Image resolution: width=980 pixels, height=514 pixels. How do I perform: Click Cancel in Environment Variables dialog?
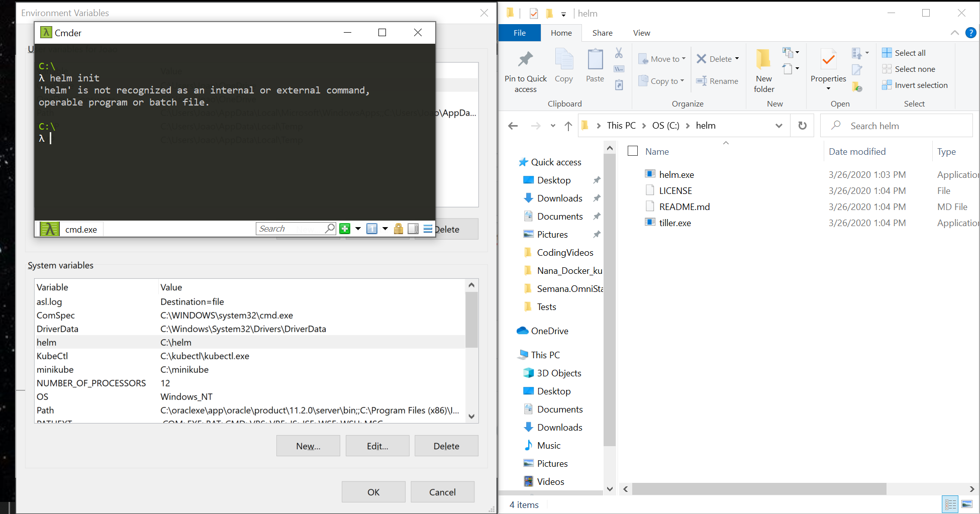tap(442, 492)
